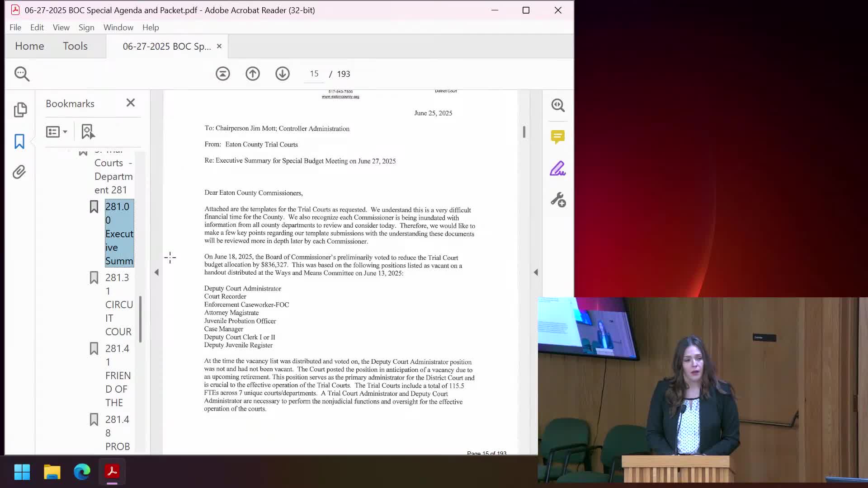868x488 pixels.
Task: Click bookmark icon beside 281.00
Action: pos(94,207)
